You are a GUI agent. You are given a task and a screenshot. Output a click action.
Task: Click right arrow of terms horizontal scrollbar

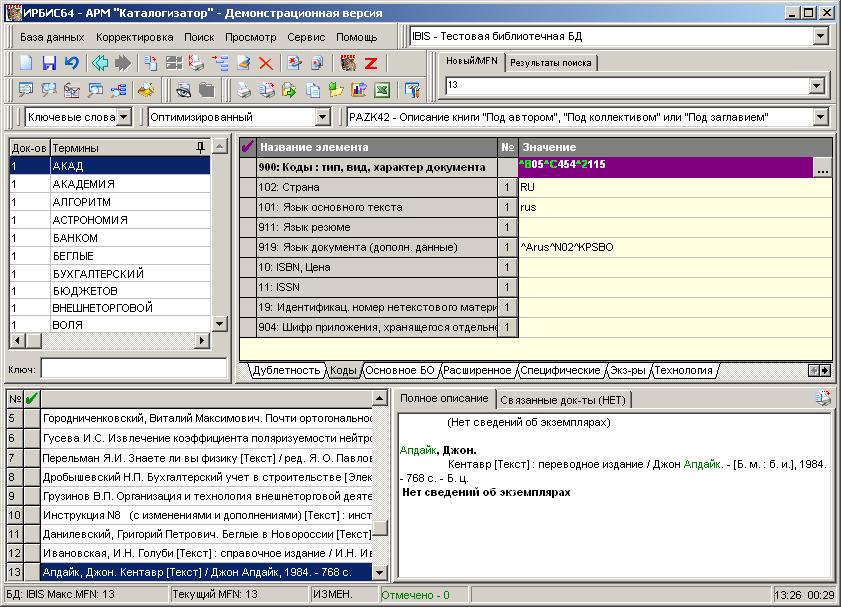coord(202,340)
